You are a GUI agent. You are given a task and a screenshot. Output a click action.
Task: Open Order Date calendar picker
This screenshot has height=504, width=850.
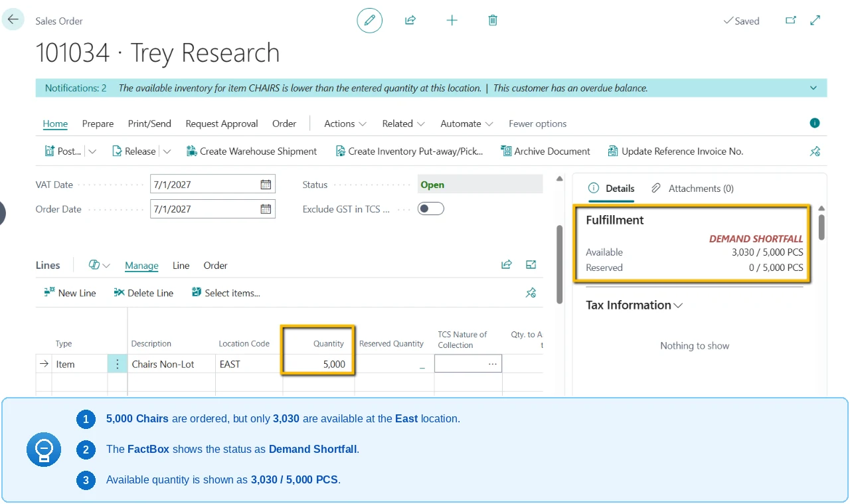pos(266,209)
